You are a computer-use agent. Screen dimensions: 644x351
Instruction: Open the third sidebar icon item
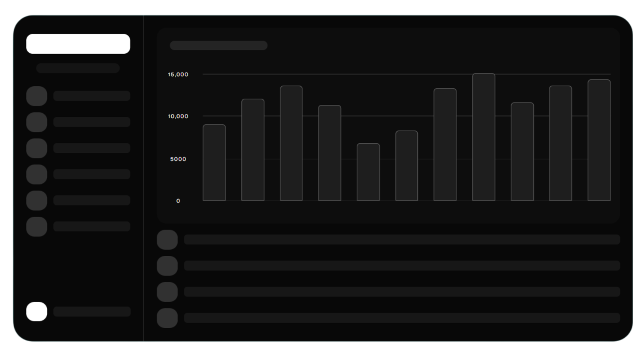[x=36, y=148]
